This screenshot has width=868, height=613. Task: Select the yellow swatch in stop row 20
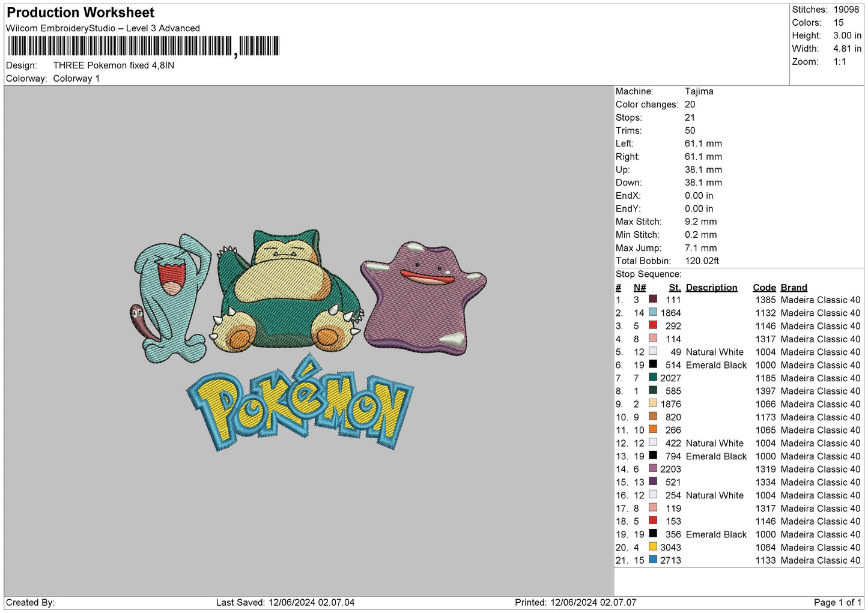pos(653,546)
